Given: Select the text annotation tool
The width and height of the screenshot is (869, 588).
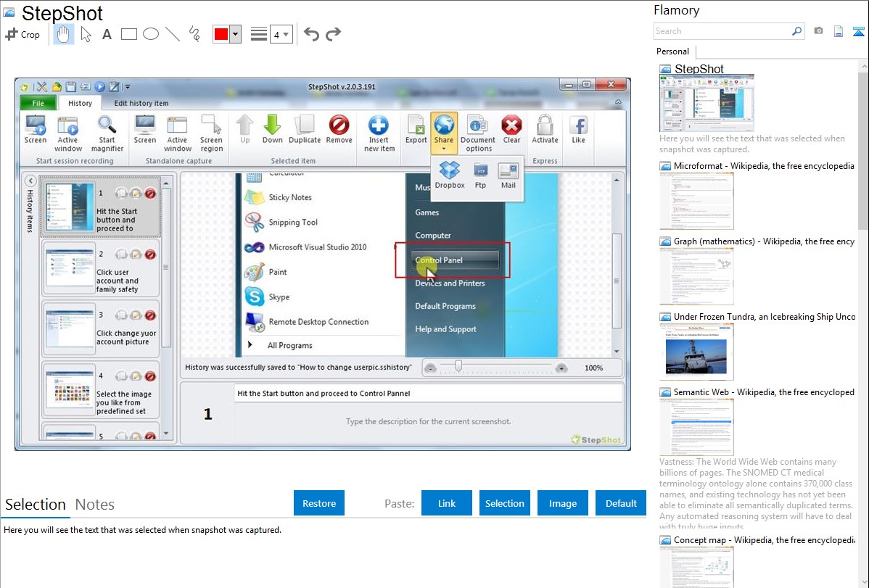Looking at the screenshot, I should pyautogui.click(x=107, y=34).
